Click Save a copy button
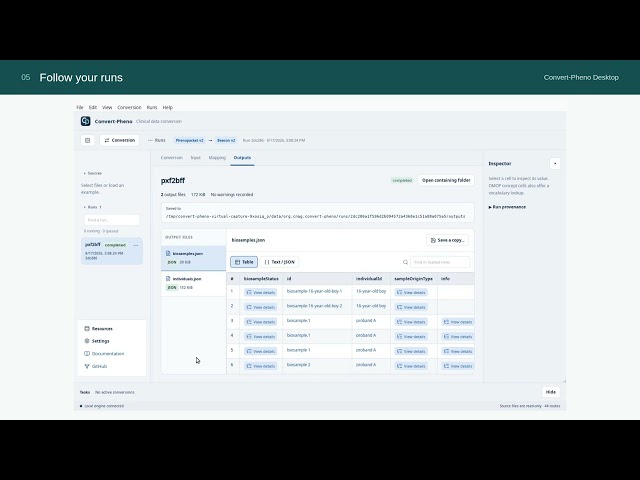Viewport: 640px width, 480px height. click(447, 240)
